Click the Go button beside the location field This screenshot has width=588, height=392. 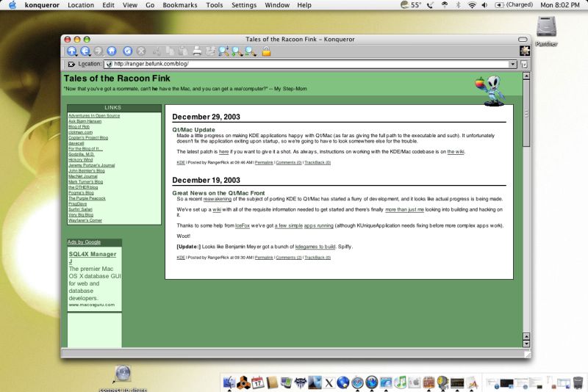524,64
